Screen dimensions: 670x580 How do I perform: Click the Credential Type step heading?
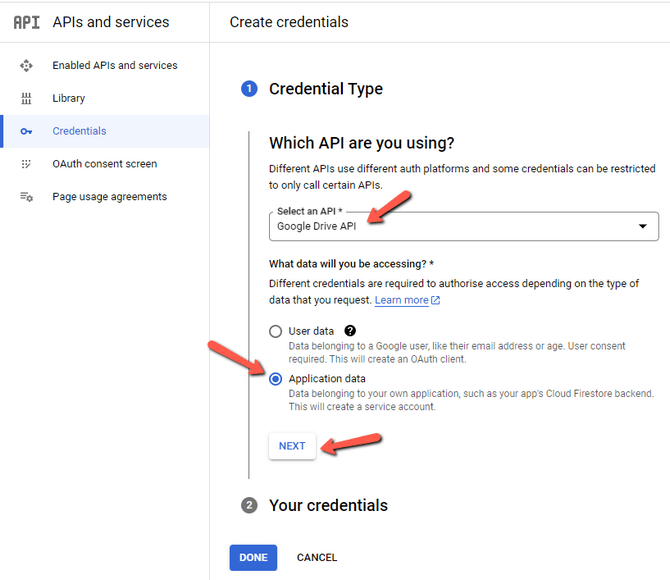click(x=326, y=89)
